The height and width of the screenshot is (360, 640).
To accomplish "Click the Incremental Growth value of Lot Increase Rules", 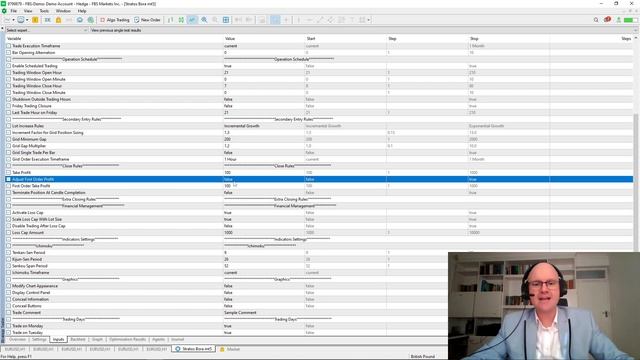I will point(242,126).
